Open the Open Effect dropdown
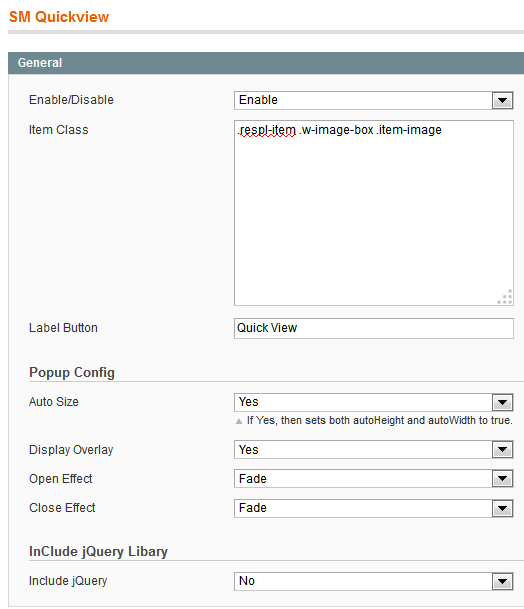Viewport: 524px width, 609px height. 374,478
